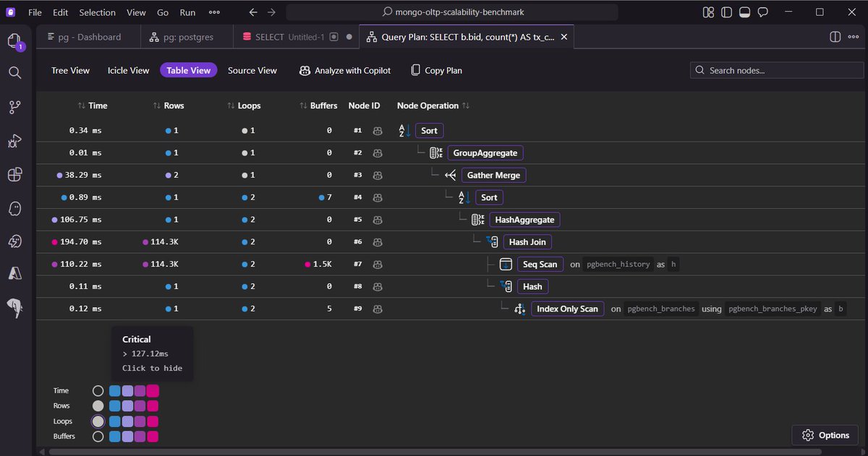868x456 pixels.
Task: Open the editor More Actions ellipsis
Action: tap(854, 37)
